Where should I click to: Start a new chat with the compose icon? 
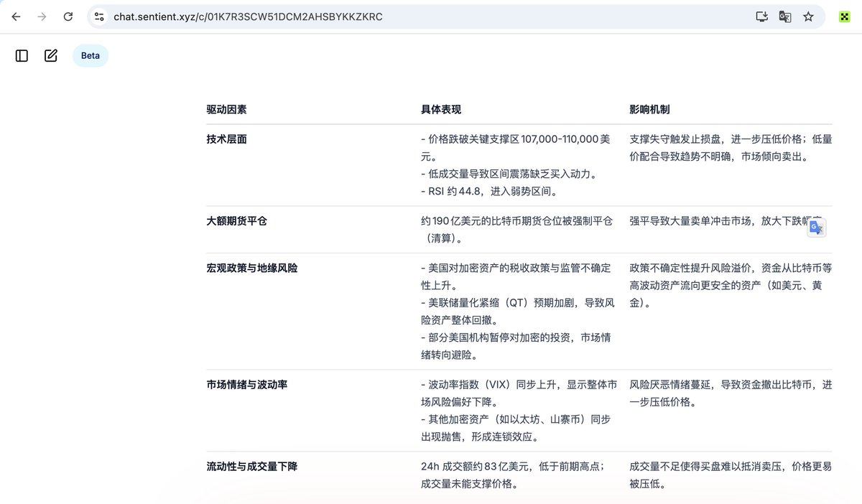[x=51, y=55]
